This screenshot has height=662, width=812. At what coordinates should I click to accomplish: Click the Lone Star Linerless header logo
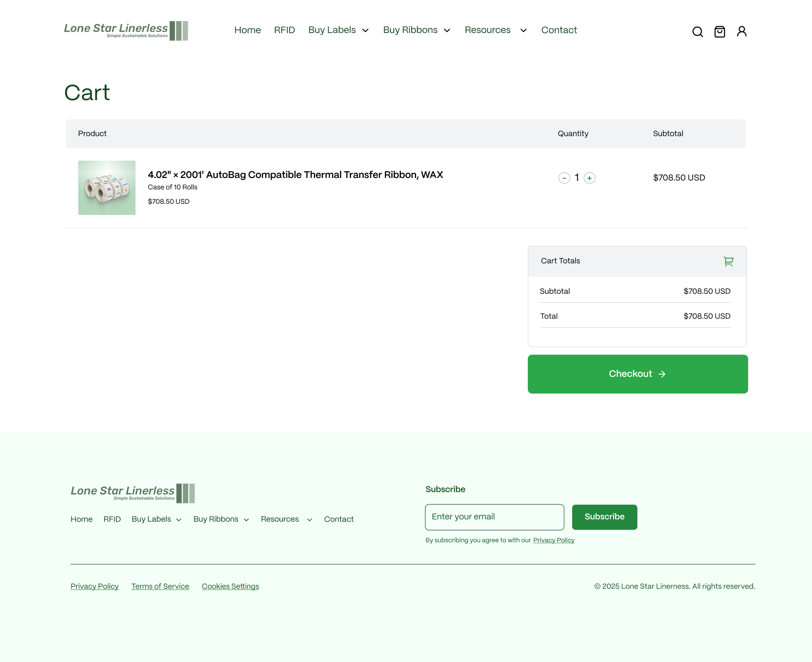click(x=126, y=30)
